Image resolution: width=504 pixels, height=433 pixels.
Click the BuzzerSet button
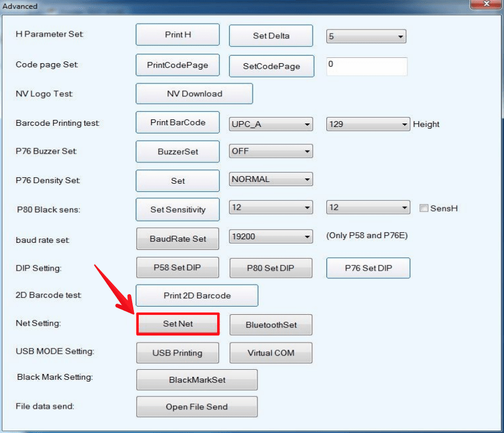178,151
